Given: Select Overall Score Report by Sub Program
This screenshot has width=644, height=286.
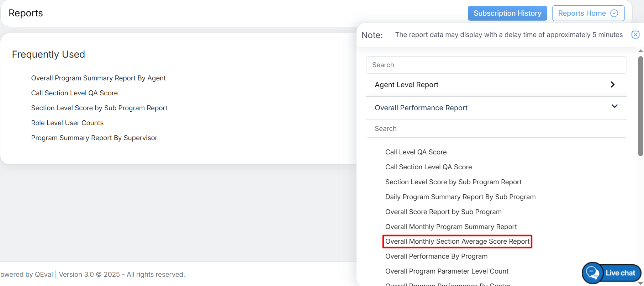Looking at the screenshot, I should (443, 212).
